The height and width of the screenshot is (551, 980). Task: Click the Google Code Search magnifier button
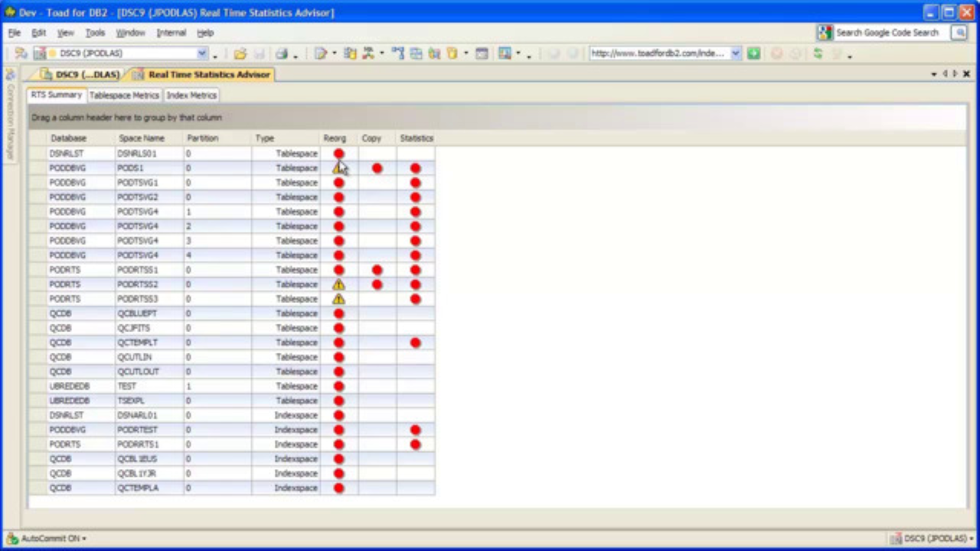[959, 33]
